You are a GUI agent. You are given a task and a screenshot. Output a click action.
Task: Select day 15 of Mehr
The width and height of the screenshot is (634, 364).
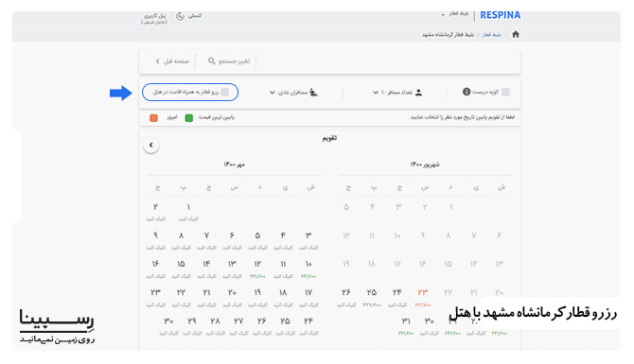pyautogui.click(x=181, y=269)
